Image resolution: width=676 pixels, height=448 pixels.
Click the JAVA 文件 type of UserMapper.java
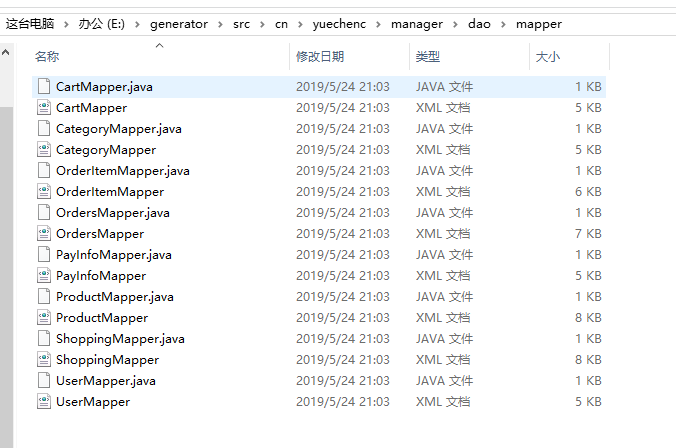pos(444,381)
